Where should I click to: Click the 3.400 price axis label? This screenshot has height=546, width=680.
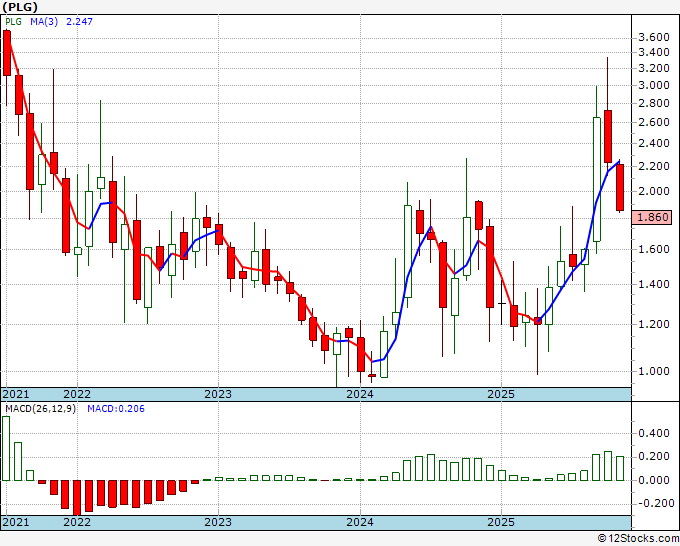pyautogui.click(x=654, y=52)
